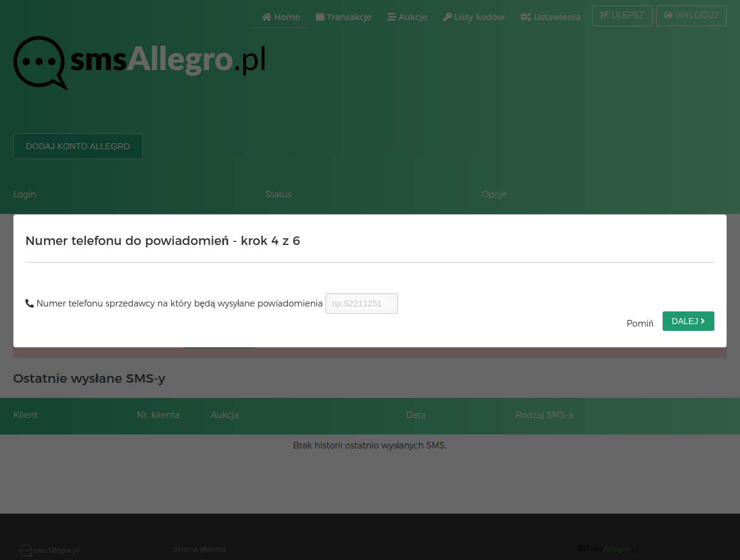Click the Nr. klienta column header
Screen dimensions: 740x560
pos(158,415)
